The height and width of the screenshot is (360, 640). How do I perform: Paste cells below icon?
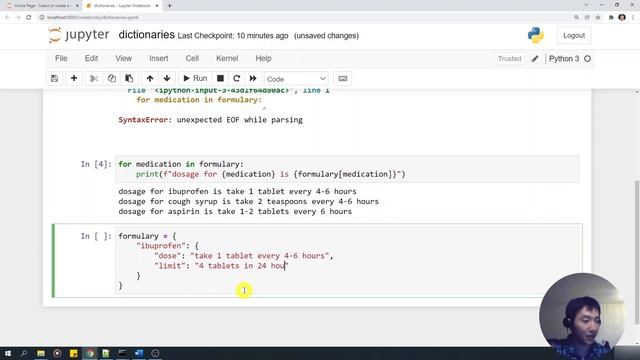(129, 78)
